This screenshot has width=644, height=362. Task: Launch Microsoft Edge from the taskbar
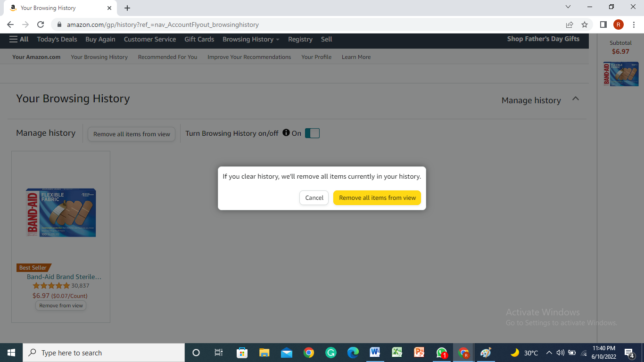[353, 353]
